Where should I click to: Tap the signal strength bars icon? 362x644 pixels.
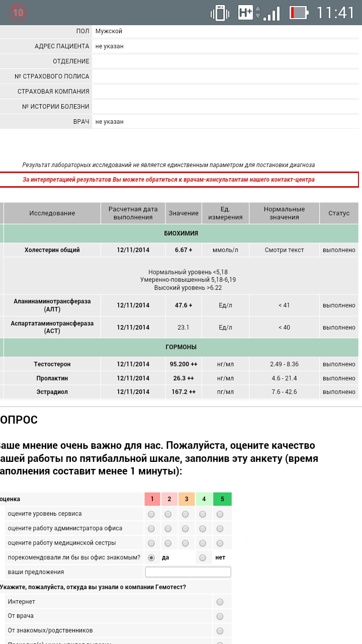[x=272, y=13]
